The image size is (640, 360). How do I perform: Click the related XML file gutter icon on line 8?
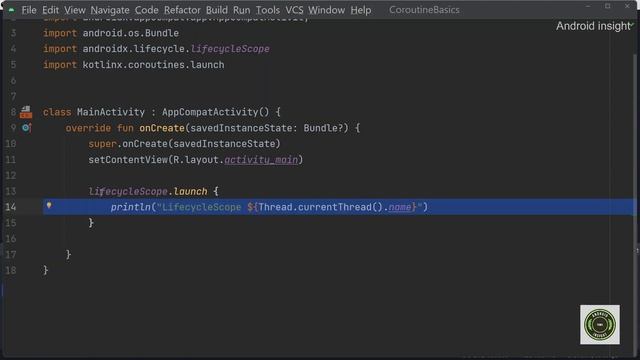tap(26, 111)
